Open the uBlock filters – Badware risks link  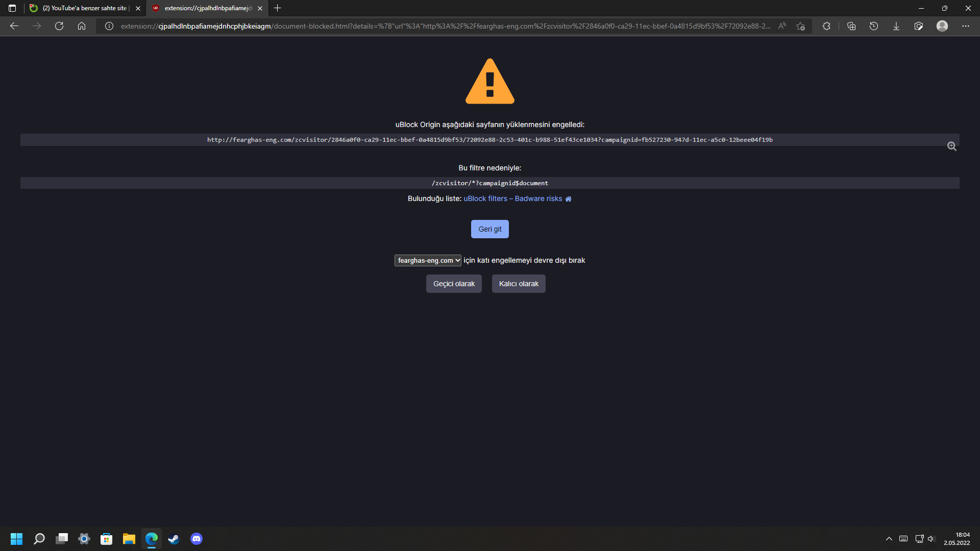click(x=512, y=199)
